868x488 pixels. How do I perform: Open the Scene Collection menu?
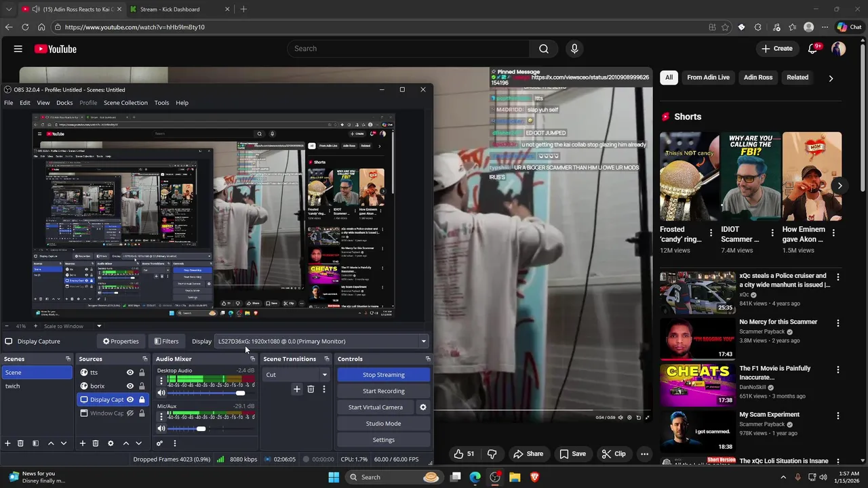click(x=125, y=103)
